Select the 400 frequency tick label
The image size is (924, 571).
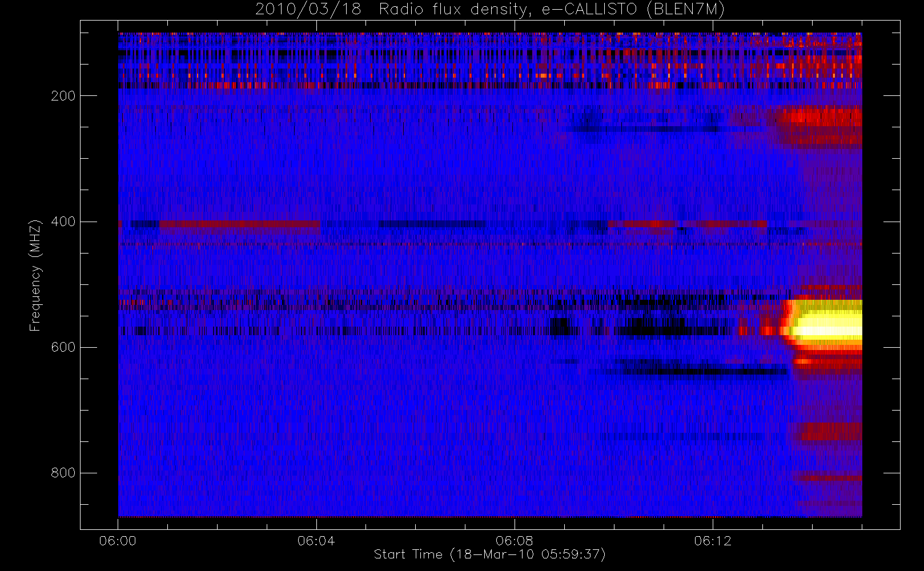pyautogui.click(x=63, y=222)
